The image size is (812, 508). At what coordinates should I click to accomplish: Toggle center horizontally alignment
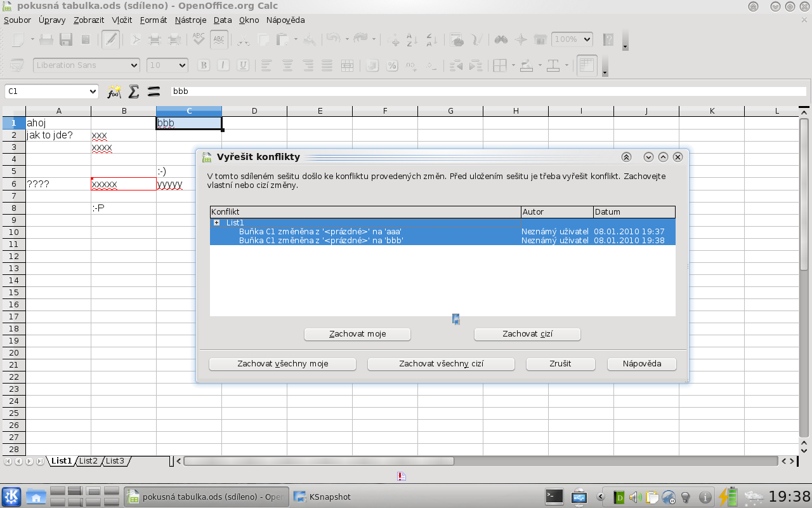click(x=287, y=65)
